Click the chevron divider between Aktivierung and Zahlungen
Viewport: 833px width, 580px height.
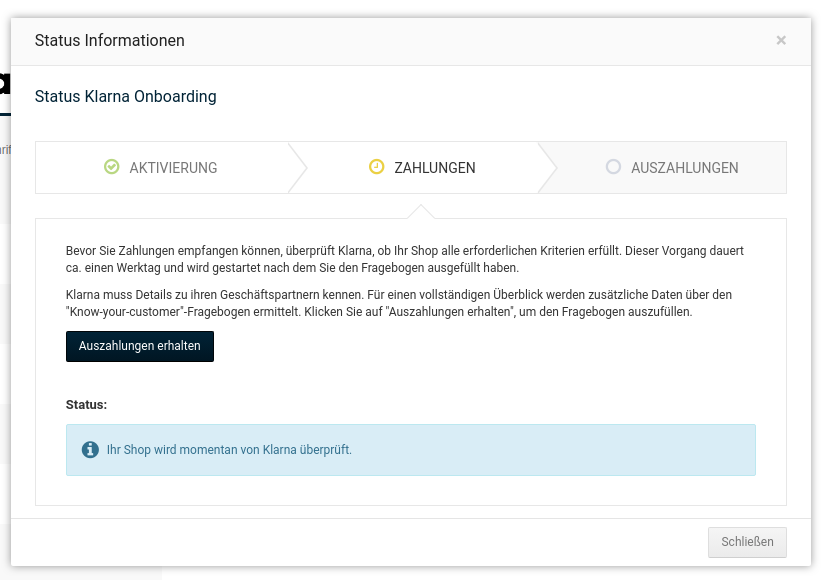(x=298, y=167)
